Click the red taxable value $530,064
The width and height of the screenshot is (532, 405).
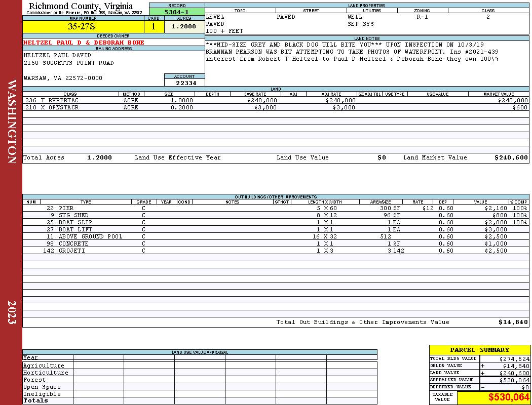(508, 397)
